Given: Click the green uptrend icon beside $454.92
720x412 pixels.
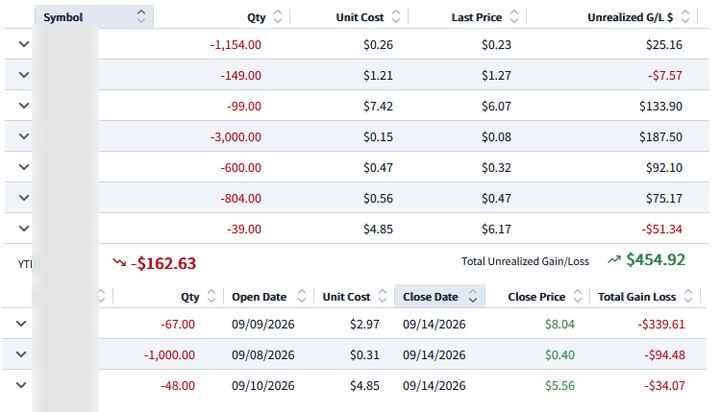Looking at the screenshot, I should [614, 260].
